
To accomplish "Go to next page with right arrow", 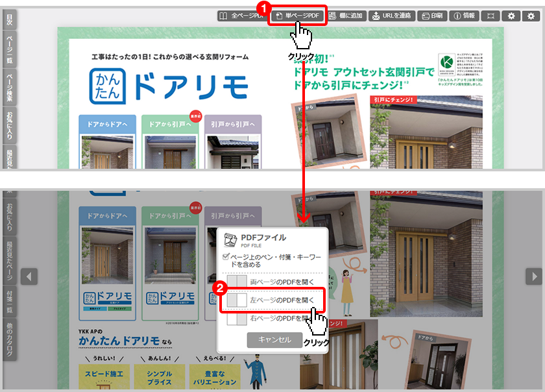I will pyautogui.click(x=533, y=276).
